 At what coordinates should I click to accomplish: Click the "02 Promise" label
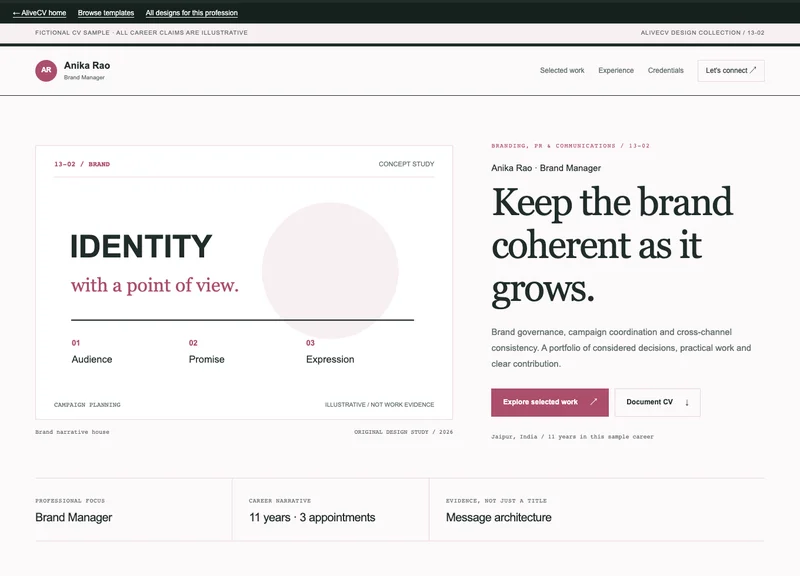207,352
